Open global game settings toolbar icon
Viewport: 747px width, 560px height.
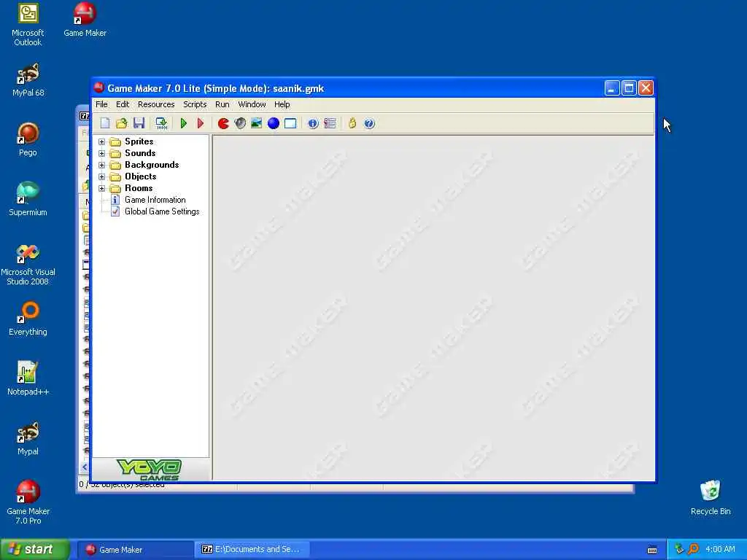330,123
